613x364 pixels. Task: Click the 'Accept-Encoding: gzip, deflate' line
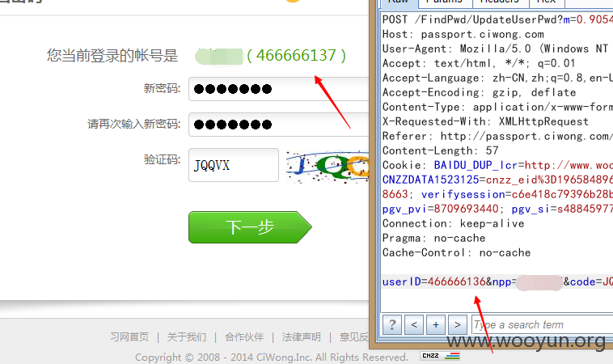pyautogui.click(x=479, y=93)
